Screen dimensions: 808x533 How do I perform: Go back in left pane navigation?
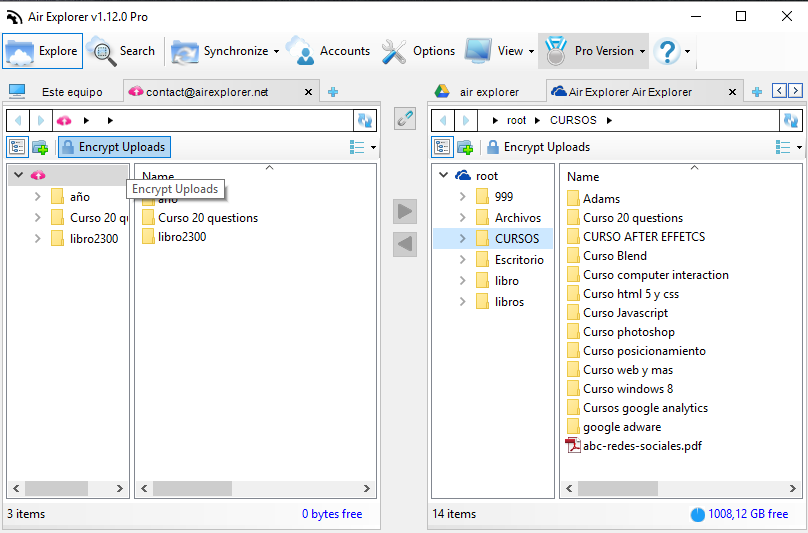pos(19,121)
